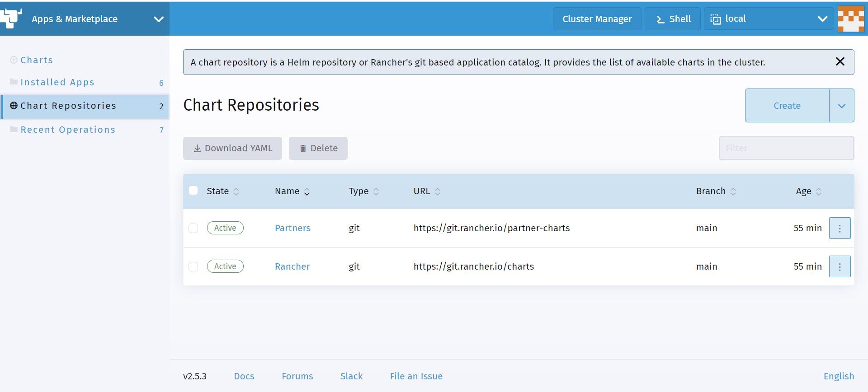
Task: Open the user avatar menu
Action: click(851, 19)
